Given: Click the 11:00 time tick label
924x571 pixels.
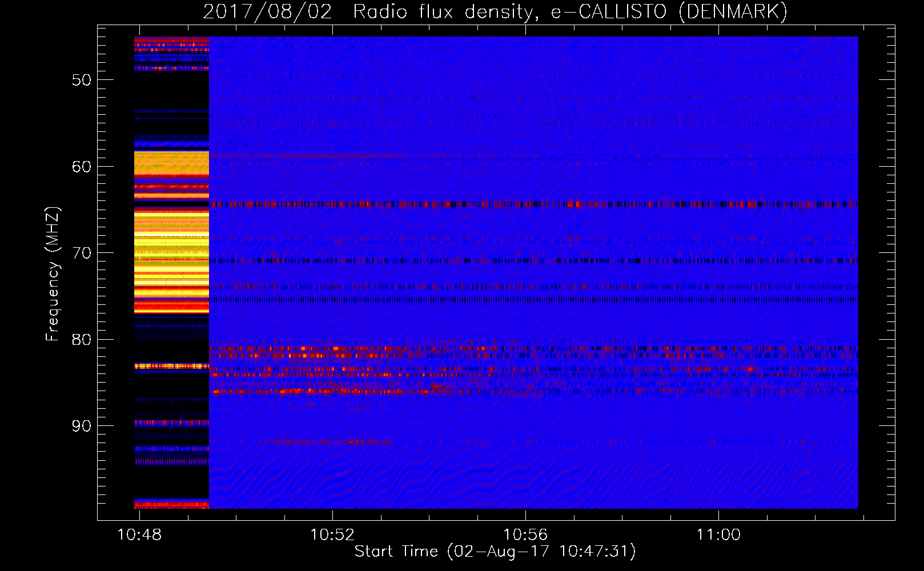Looking at the screenshot, I should coord(718,535).
